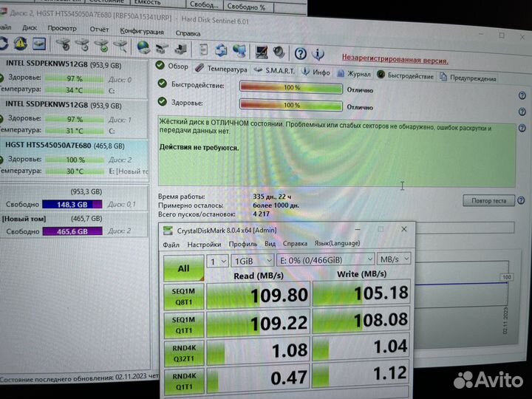
Task: Click the Незарегистрированная версия link
Action: tap(395, 59)
